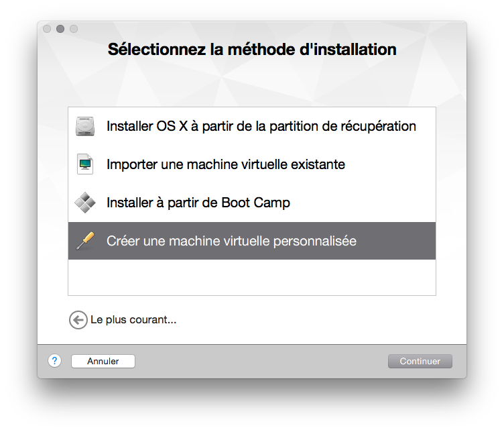Click the window close button

(x=47, y=29)
